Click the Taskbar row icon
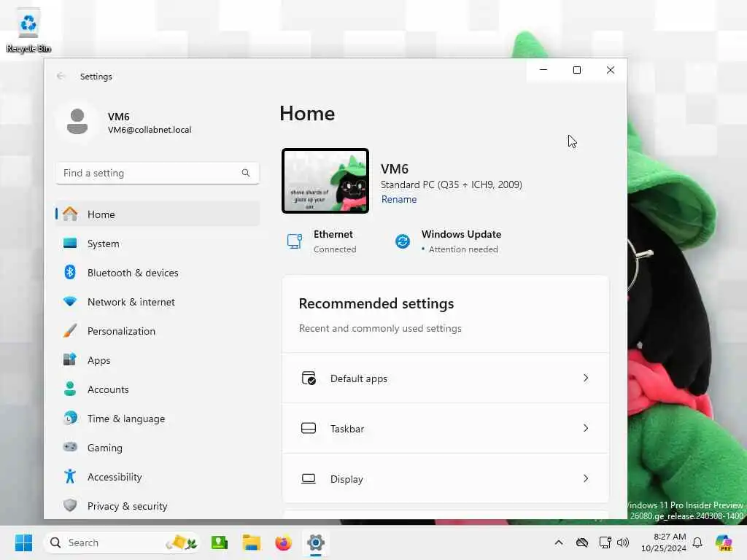Image resolution: width=747 pixels, height=560 pixels. point(309,429)
